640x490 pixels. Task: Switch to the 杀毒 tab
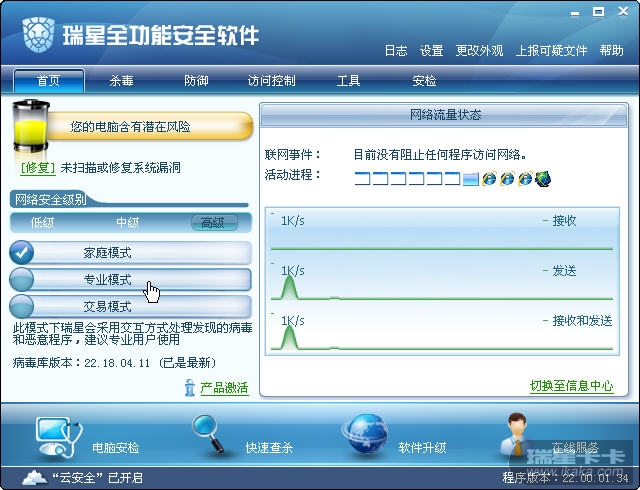coord(122,80)
